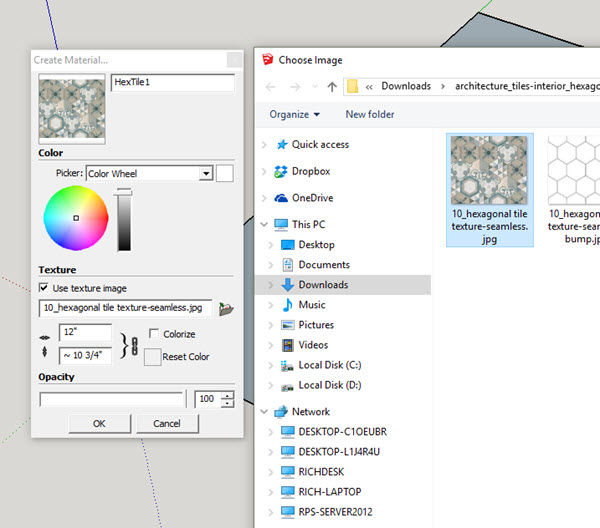Click the back navigation arrow
This screenshot has height=528, width=600.
[270, 86]
